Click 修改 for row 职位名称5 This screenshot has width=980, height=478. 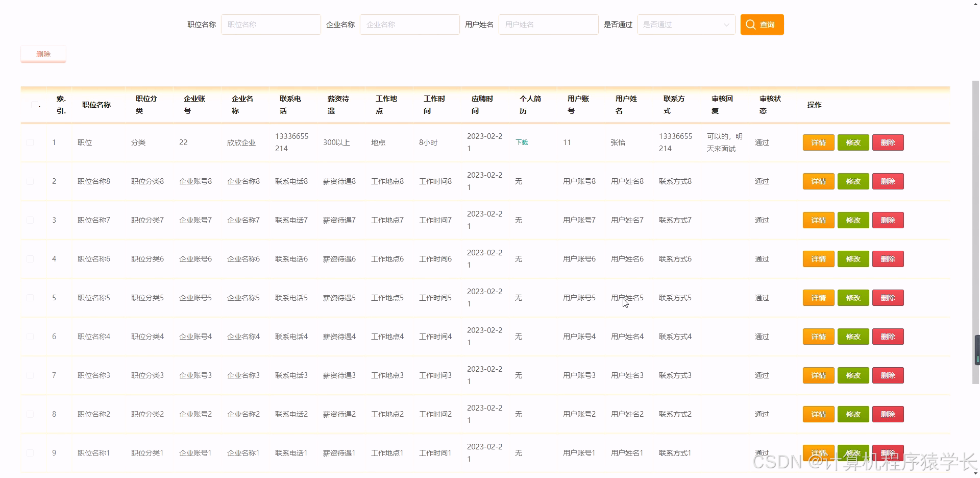click(853, 298)
